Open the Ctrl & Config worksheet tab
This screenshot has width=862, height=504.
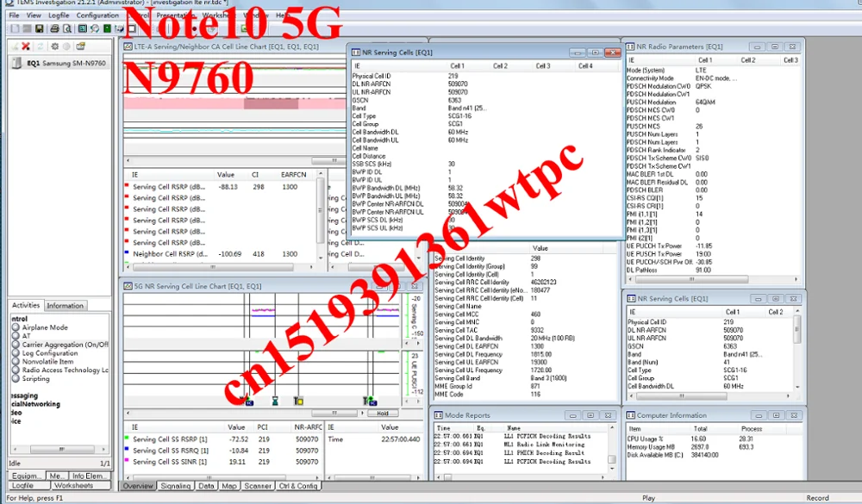click(x=298, y=487)
